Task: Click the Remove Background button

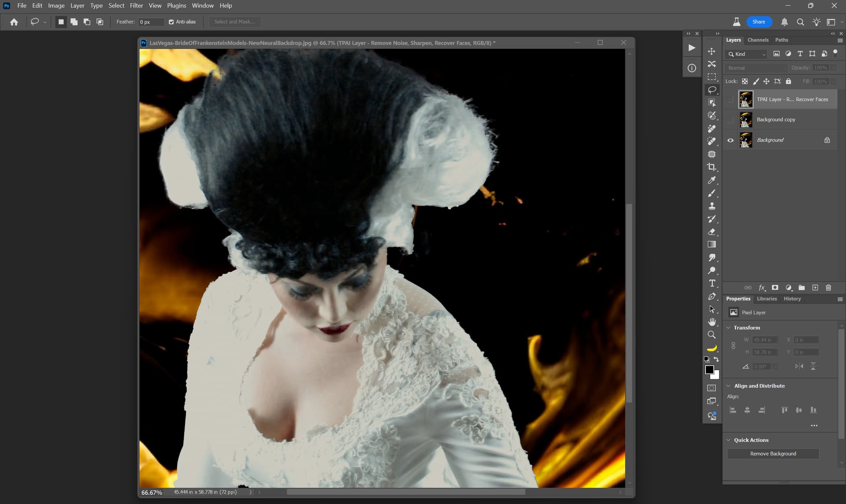Action: 772,454
